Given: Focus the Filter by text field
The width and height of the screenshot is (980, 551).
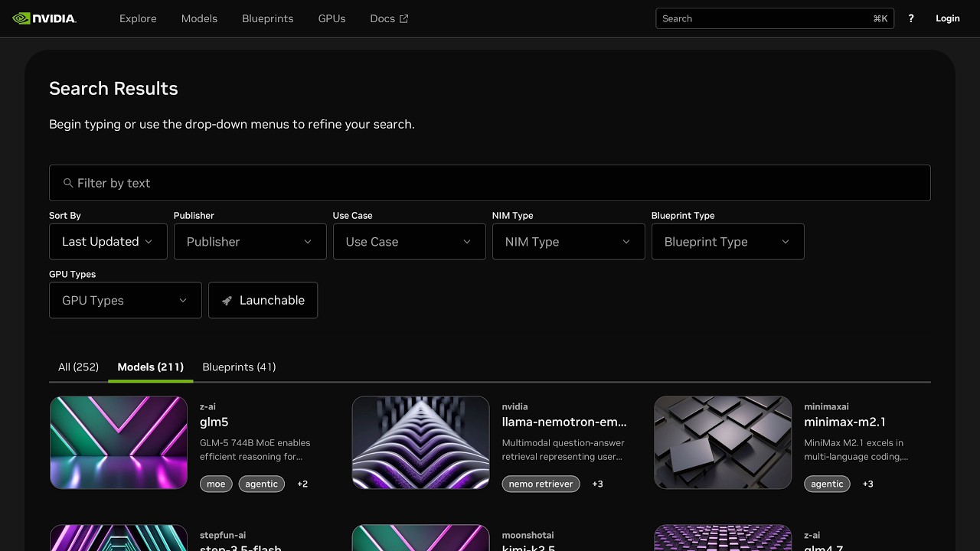Looking at the screenshot, I should pos(490,183).
